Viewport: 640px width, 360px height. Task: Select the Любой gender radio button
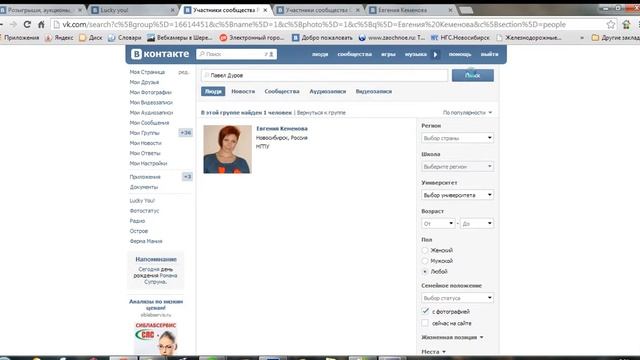(x=425, y=271)
